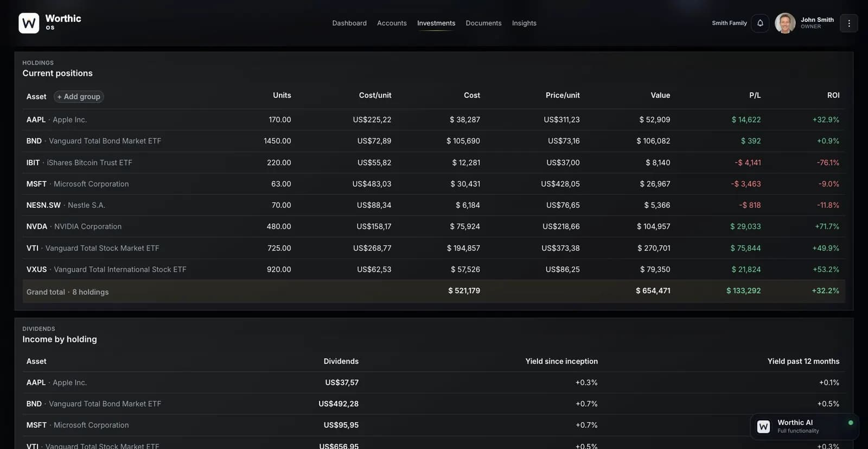
Task: Go to the Dashboard tab
Action: click(349, 23)
